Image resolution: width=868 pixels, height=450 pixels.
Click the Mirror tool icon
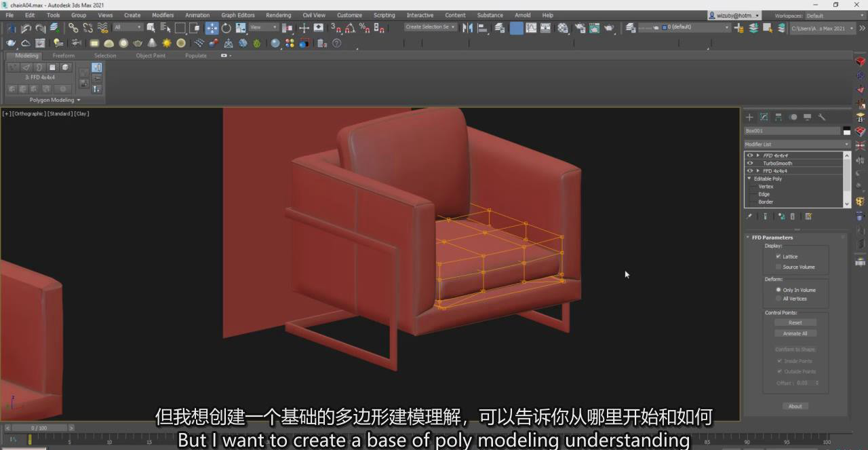(x=468, y=28)
